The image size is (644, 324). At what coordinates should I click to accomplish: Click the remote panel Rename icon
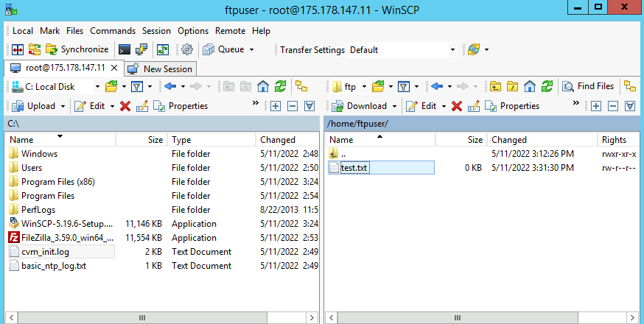(x=474, y=106)
